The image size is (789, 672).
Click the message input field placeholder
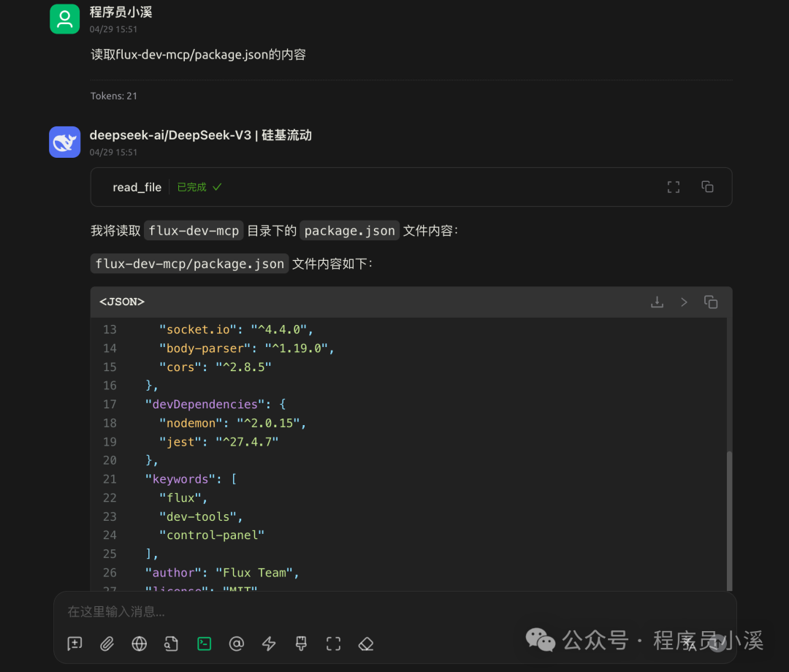pos(116,611)
